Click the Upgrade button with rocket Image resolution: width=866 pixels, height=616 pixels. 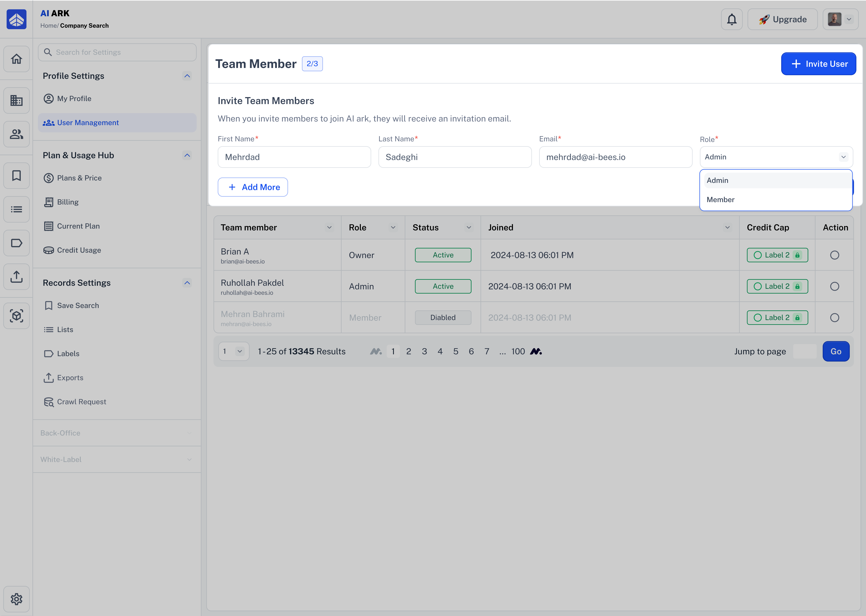coord(783,19)
